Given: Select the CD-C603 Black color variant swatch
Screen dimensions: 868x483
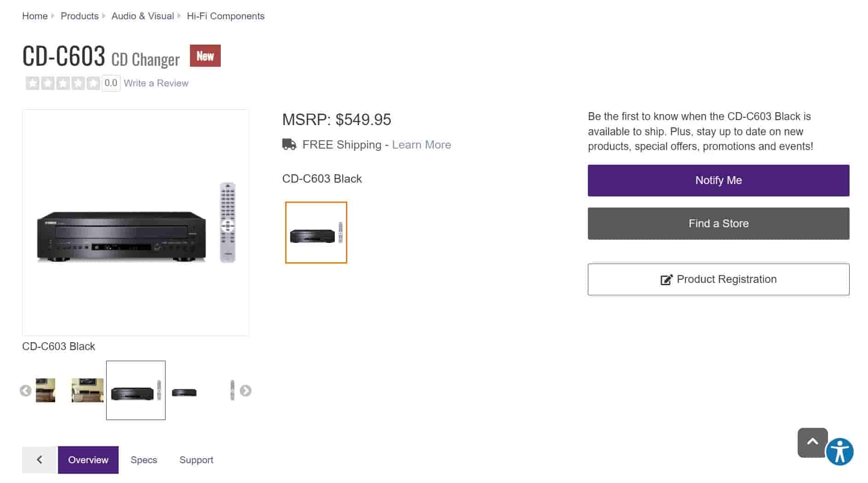Looking at the screenshot, I should 316,232.
